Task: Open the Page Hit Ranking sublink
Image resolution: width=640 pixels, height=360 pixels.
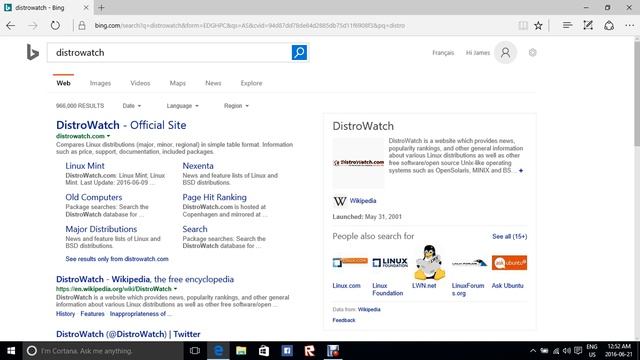Action: pos(214,197)
